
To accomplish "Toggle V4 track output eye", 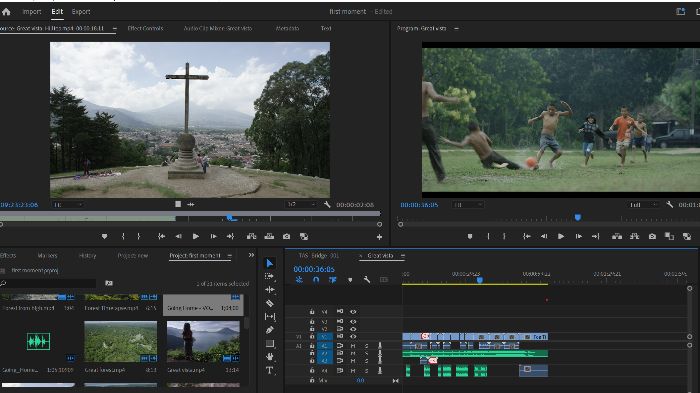I will tap(353, 311).
